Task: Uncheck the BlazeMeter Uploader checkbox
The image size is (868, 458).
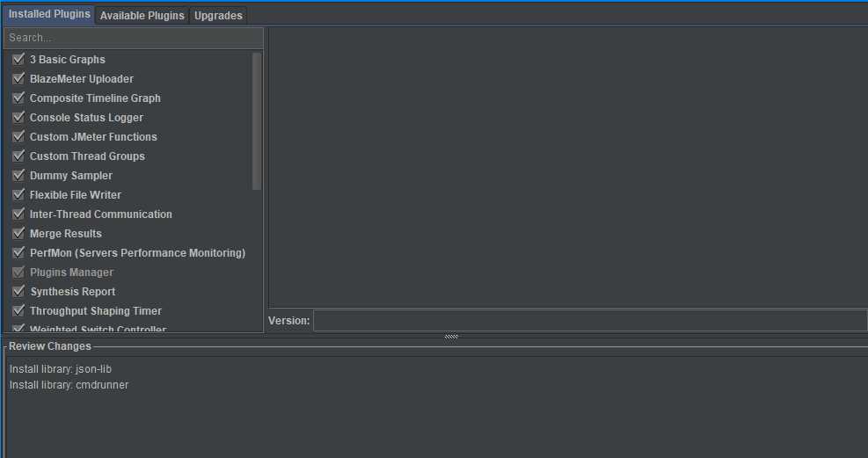Action: click(x=18, y=78)
